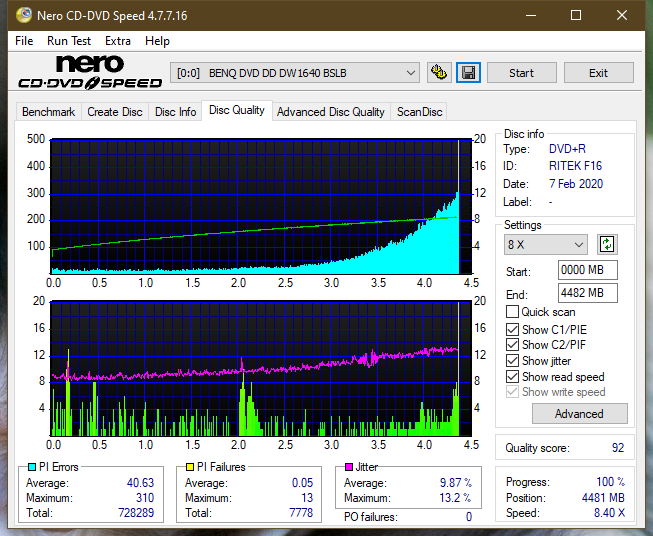Open the Run Test menu

[69, 41]
